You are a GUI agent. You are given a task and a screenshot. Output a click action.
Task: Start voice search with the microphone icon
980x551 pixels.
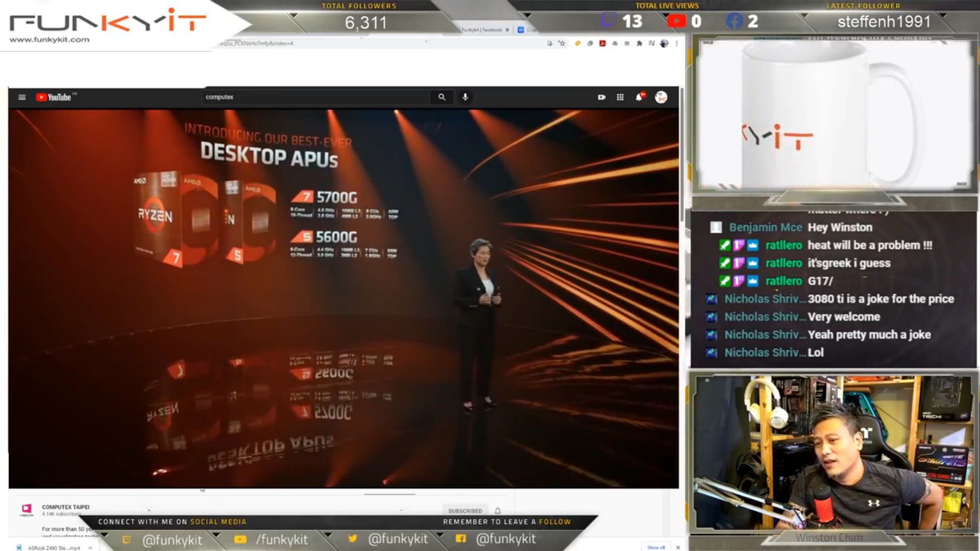click(x=465, y=97)
